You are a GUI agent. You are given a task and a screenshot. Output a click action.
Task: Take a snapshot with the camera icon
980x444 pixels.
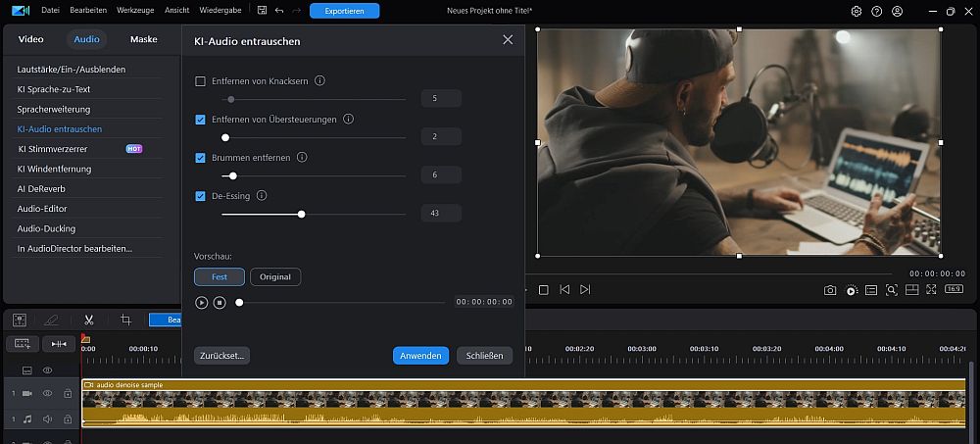click(830, 289)
